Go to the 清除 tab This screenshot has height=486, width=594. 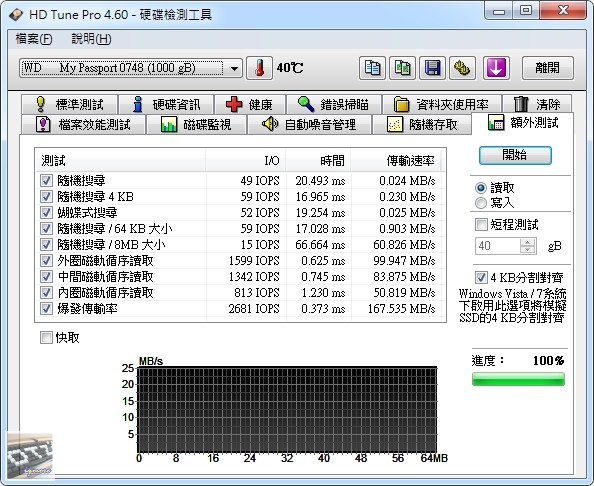(x=537, y=104)
